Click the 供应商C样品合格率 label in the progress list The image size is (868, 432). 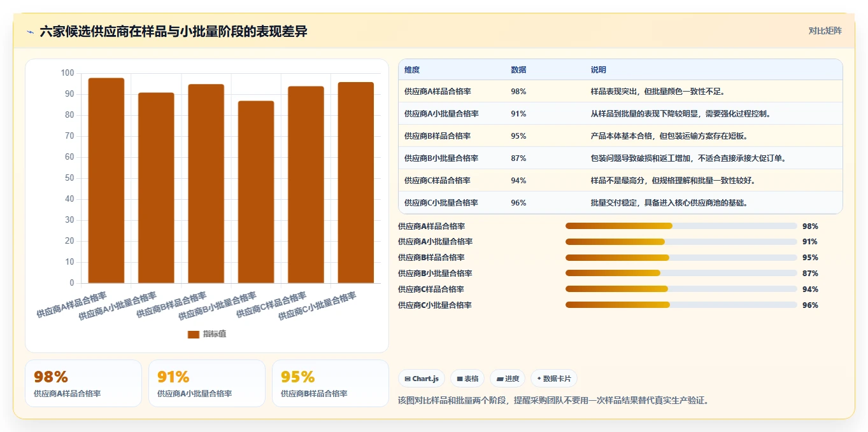(431, 289)
